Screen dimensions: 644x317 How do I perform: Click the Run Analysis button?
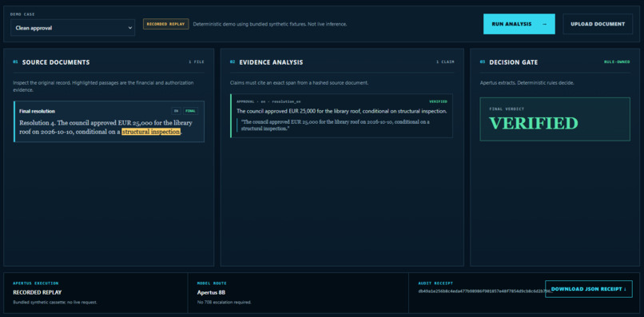[x=519, y=24]
